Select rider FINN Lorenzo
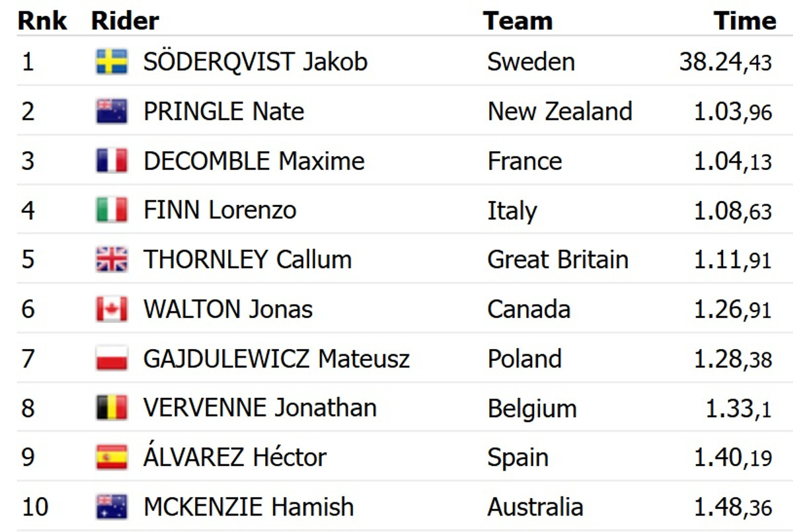This screenshot has height=532, width=793. (x=219, y=210)
